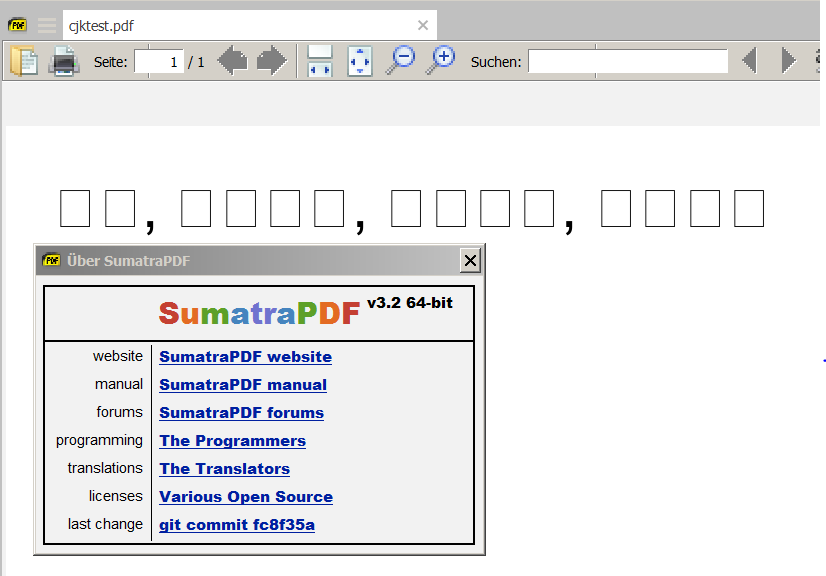Find next search match arrow
This screenshot has height=576, width=826.
click(x=789, y=61)
